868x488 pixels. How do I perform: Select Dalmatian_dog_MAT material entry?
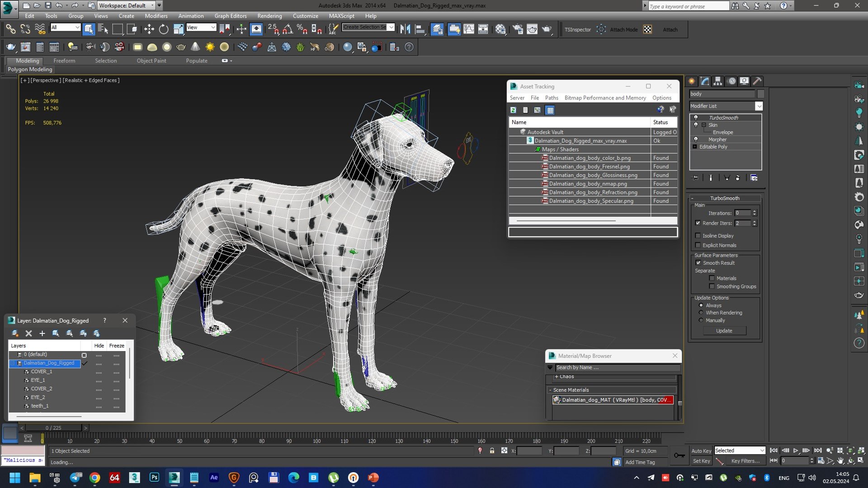[x=613, y=400]
